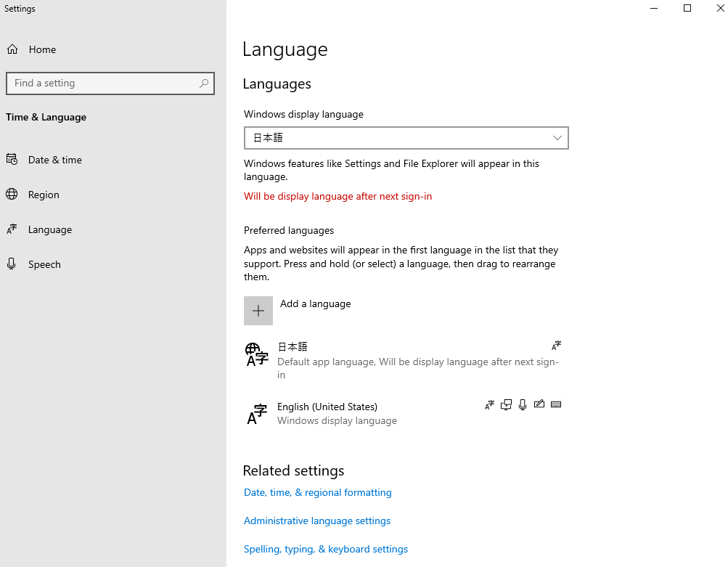Click the speech microphone icon for English (United States)
This screenshot has width=728, height=567.
point(523,404)
